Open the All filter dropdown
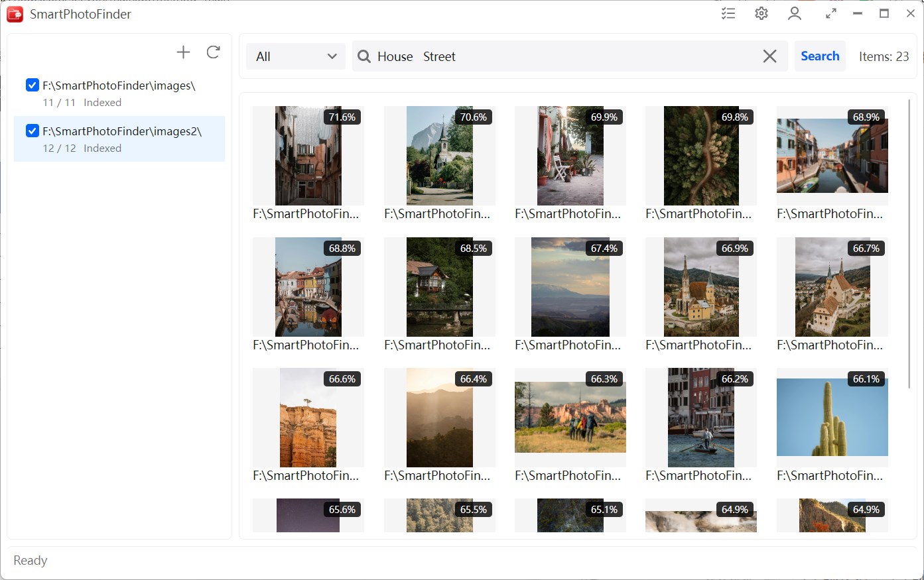 296,56
